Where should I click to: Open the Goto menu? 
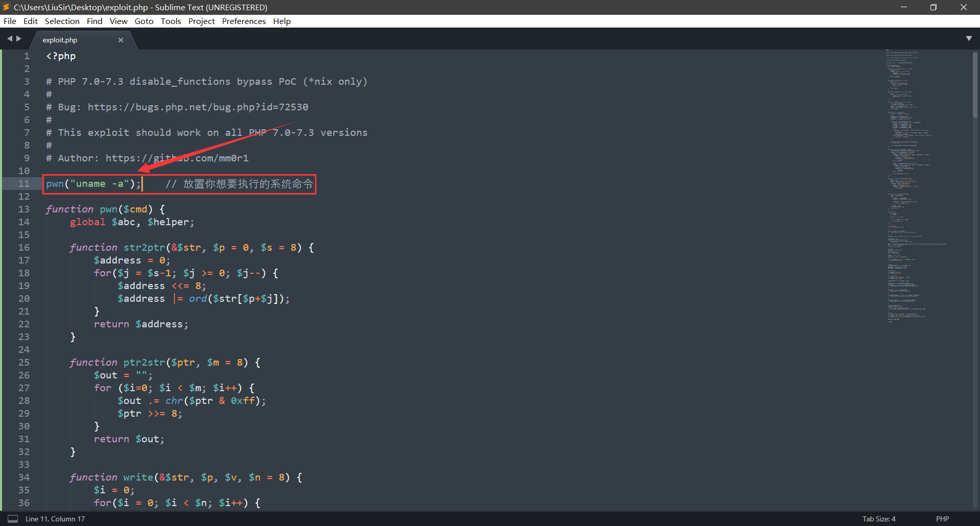click(x=144, y=21)
